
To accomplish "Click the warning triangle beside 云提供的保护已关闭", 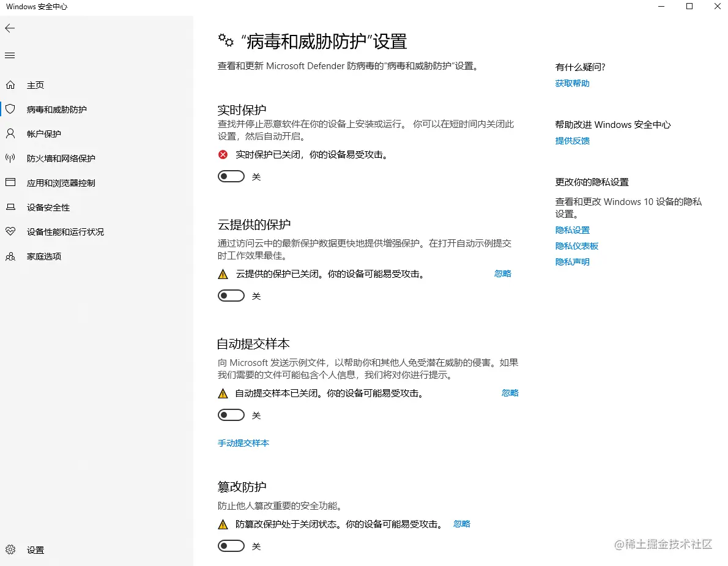I will (223, 274).
